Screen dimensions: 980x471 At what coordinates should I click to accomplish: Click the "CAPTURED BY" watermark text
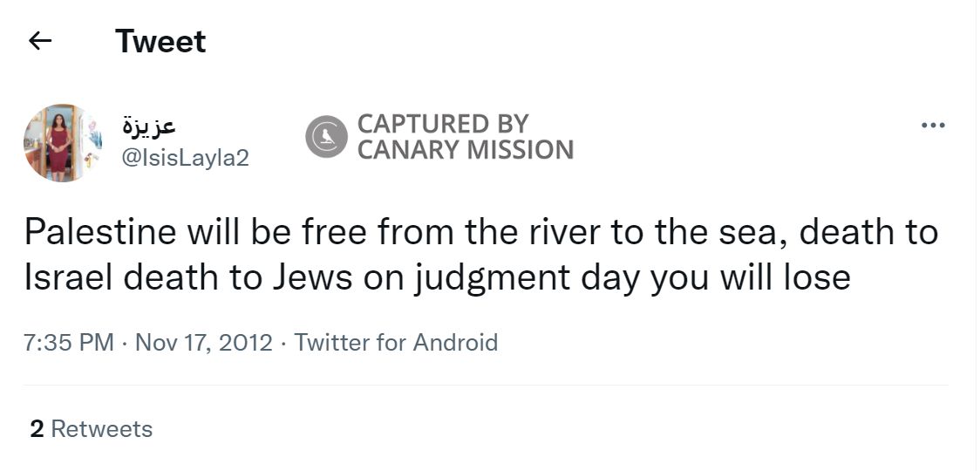pos(443,124)
